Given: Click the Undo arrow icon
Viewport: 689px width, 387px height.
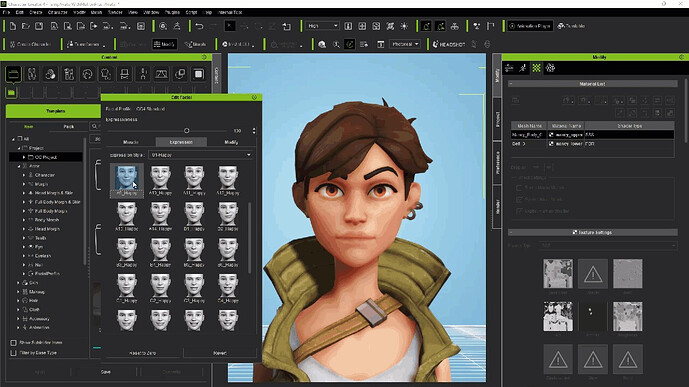Looking at the screenshot, I should point(199,26).
